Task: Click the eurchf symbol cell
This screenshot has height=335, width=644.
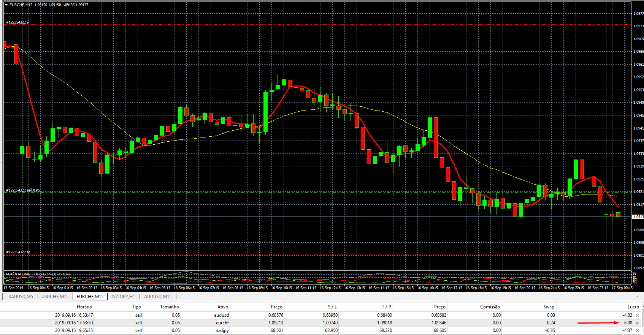Action: [x=222, y=323]
